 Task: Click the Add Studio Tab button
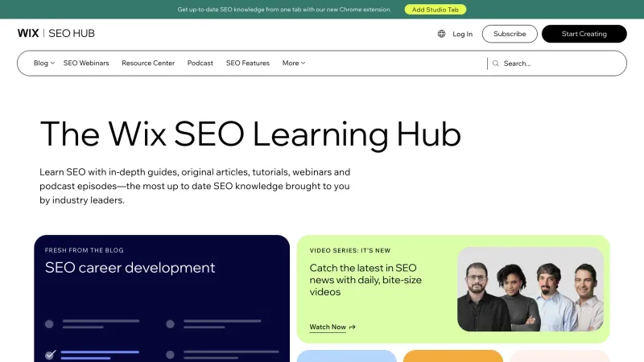pyautogui.click(x=436, y=10)
